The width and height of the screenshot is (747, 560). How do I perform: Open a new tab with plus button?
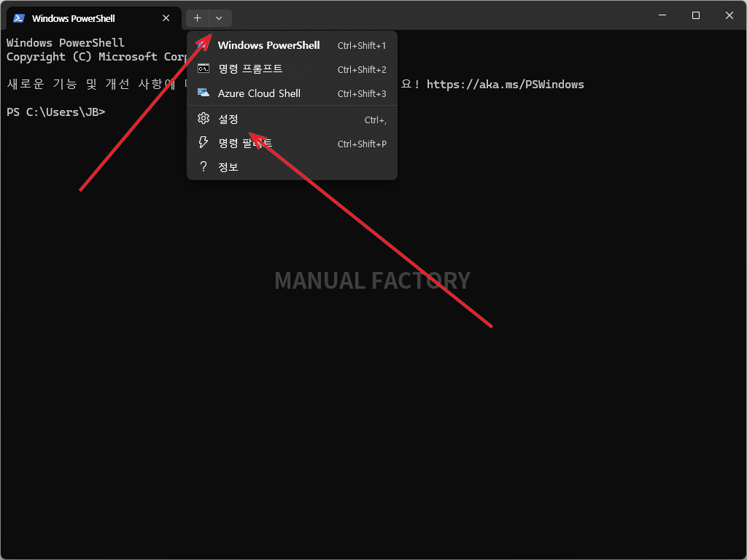pos(197,18)
